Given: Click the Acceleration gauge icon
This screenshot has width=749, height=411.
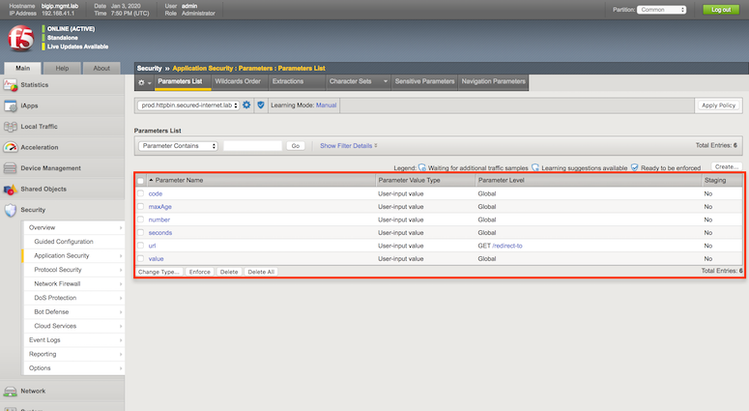Looking at the screenshot, I should (10, 147).
